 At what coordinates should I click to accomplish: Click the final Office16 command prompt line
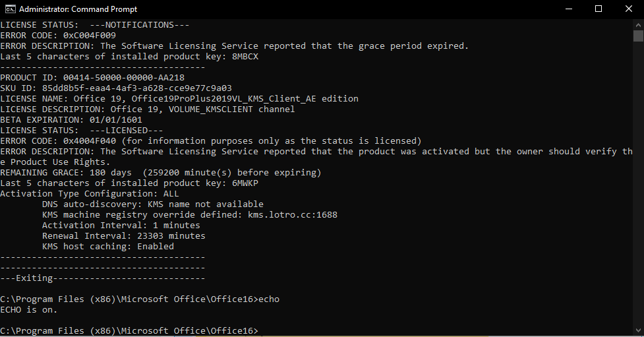[x=129, y=330]
